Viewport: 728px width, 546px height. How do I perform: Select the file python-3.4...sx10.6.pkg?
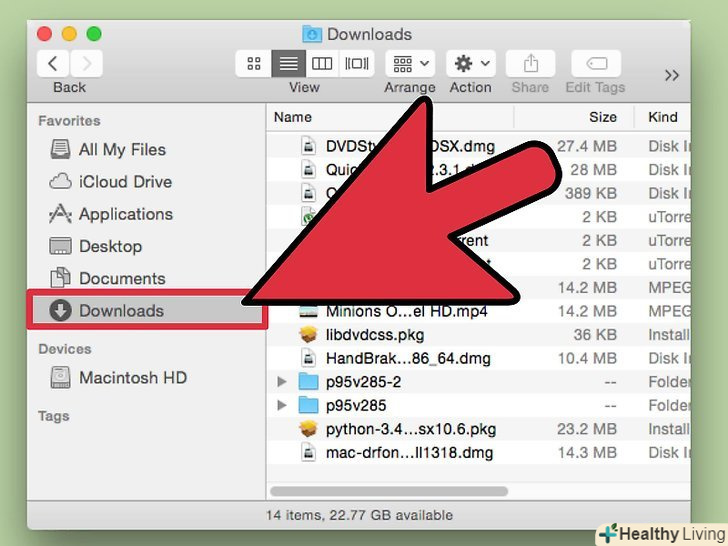tap(411, 429)
